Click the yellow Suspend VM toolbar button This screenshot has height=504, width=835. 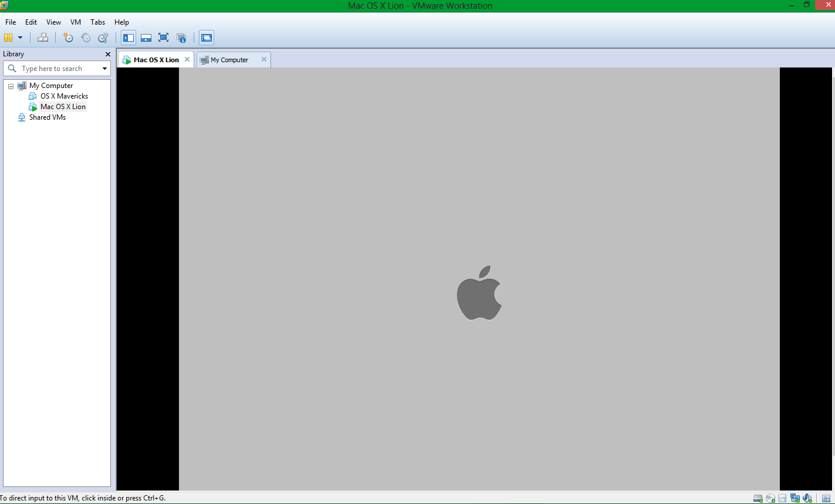click(8, 38)
